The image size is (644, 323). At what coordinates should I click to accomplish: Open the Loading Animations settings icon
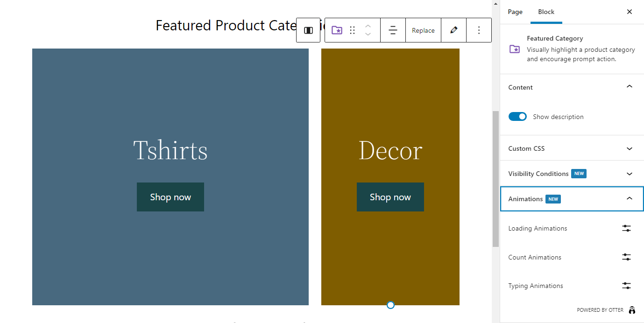(626, 228)
